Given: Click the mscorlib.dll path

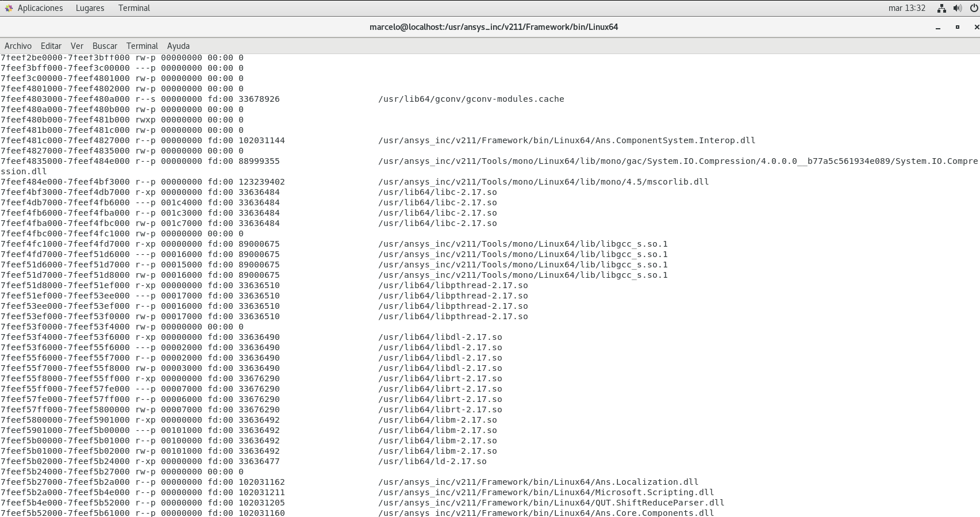Looking at the screenshot, I should tap(543, 182).
